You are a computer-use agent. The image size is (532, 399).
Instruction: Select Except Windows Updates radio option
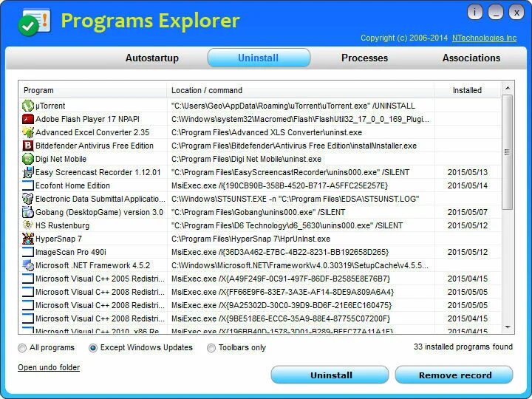coord(93,348)
